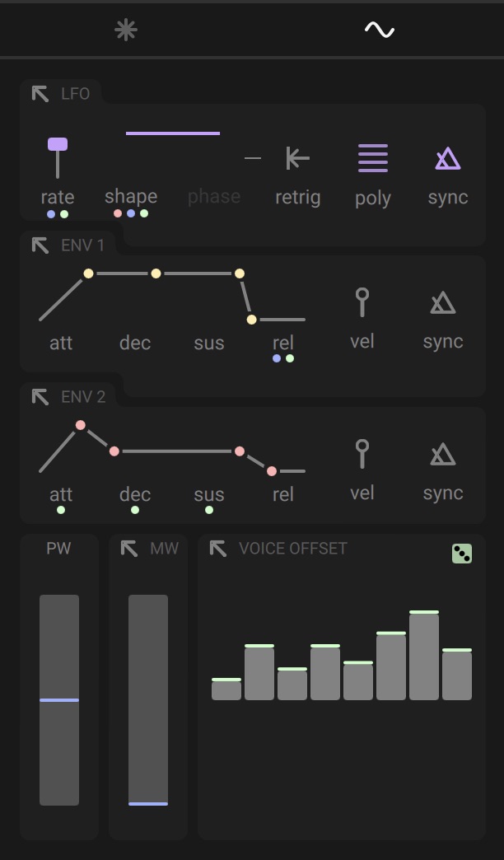Click the ENV 1 arrow icon

pos(40,245)
